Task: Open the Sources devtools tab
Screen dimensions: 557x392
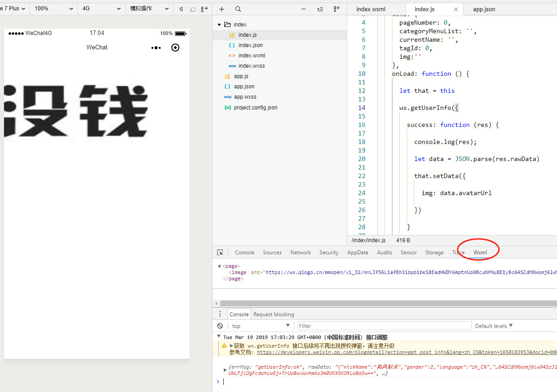Action: [x=272, y=253]
